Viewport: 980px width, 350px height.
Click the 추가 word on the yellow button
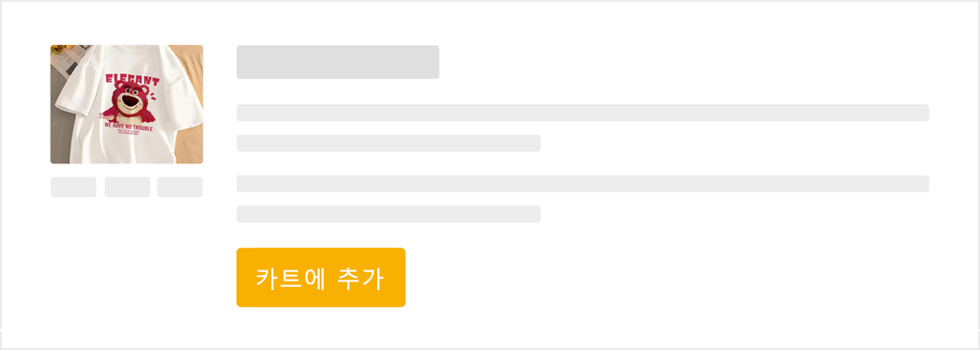[360, 278]
